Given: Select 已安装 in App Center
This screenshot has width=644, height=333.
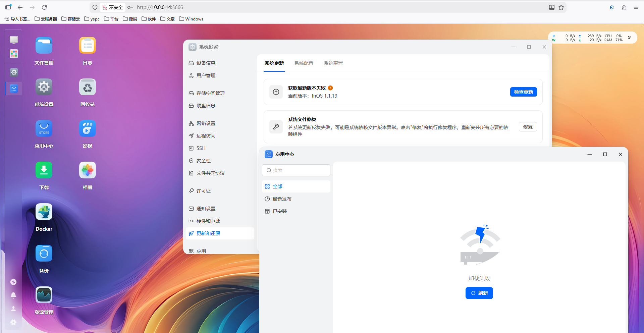Looking at the screenshot, I should 280,211.
